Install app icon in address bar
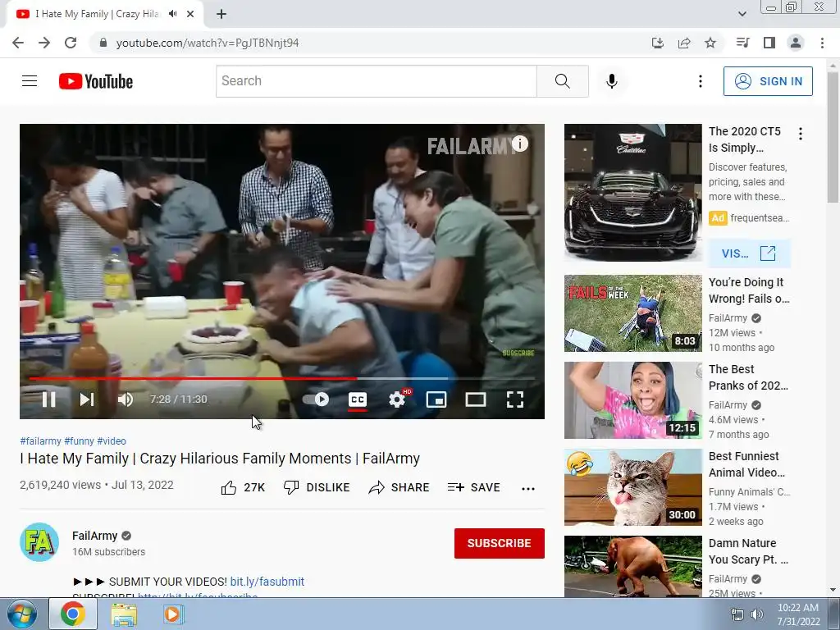840x630 pixels. (x=657, y=43)
